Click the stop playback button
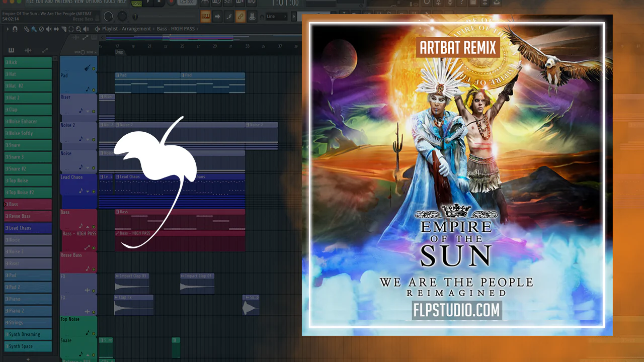 tap(159, 3)
